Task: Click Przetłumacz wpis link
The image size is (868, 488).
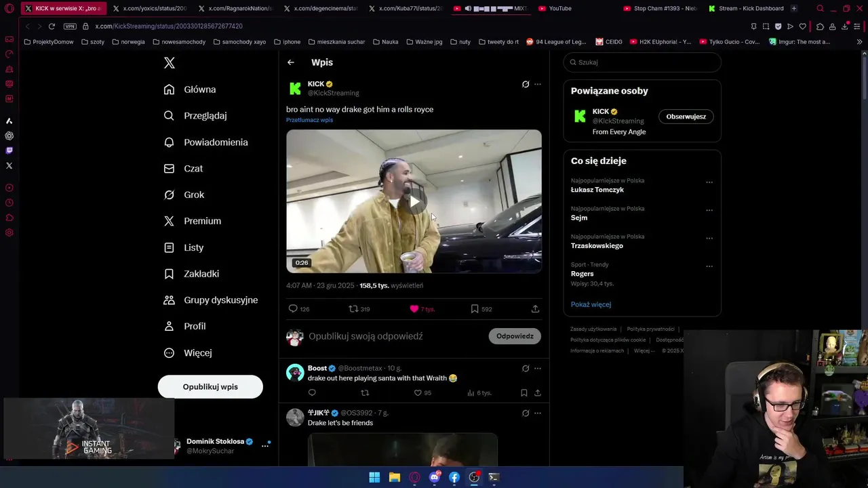Action: pyautogui.click(x=309, y=120)
